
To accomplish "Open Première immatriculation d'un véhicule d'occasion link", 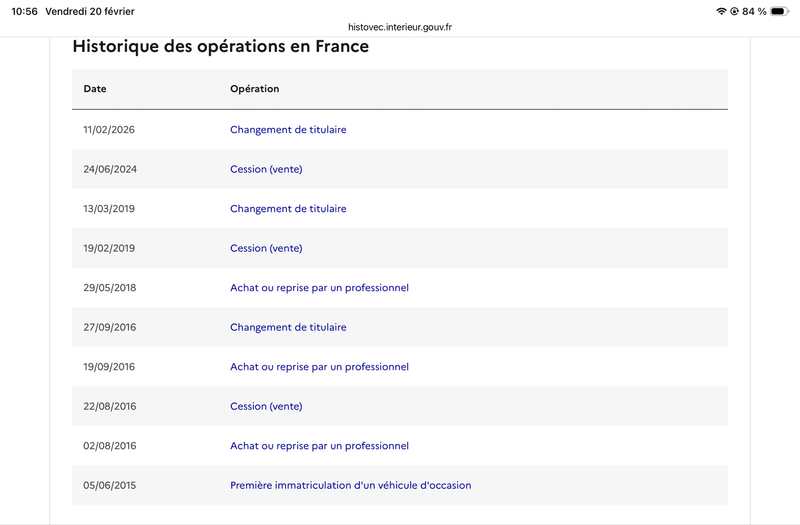I will (x=351, y=485).
